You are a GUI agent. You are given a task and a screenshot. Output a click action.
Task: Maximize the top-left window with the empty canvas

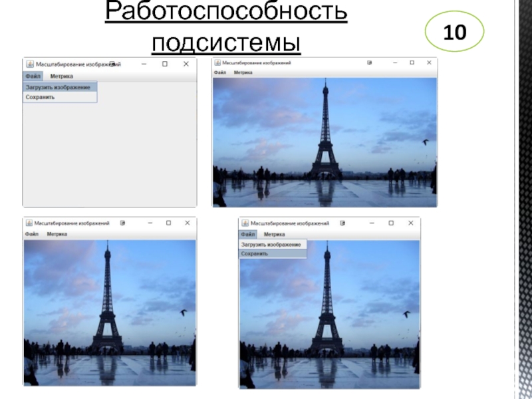[x=165, y=64]
